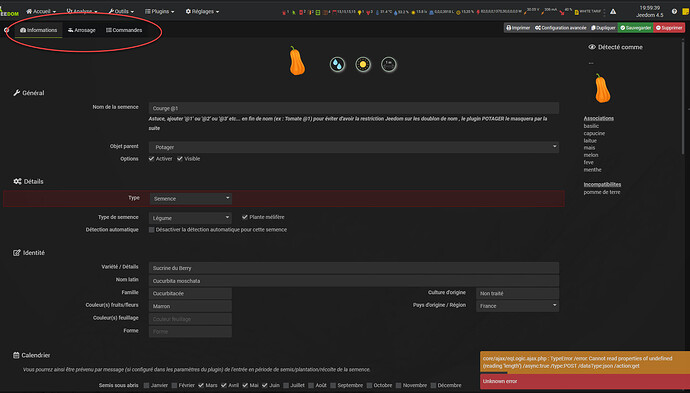
Task: Open the Type Semence dropdown
Action: point(191,198)
